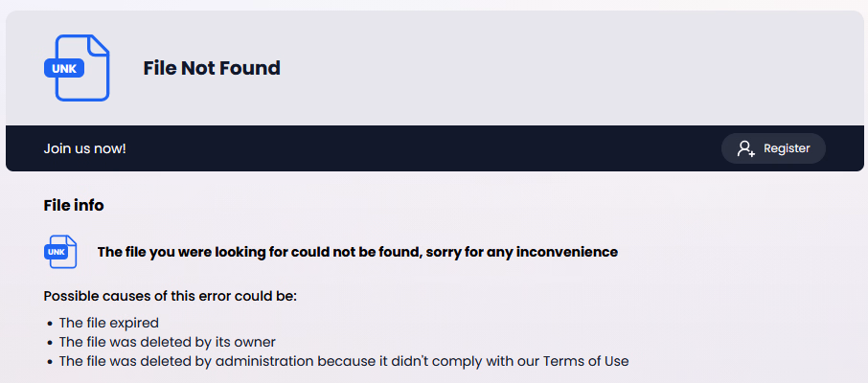Click the word 'Register' label
This screenshot has height=383, width=868.
(x=787, y=148)
